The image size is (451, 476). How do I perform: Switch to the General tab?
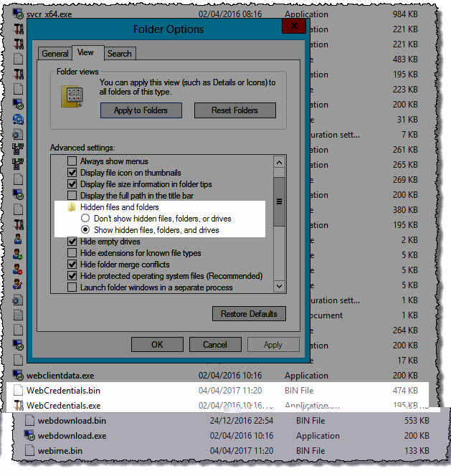[x=55, y=54]
